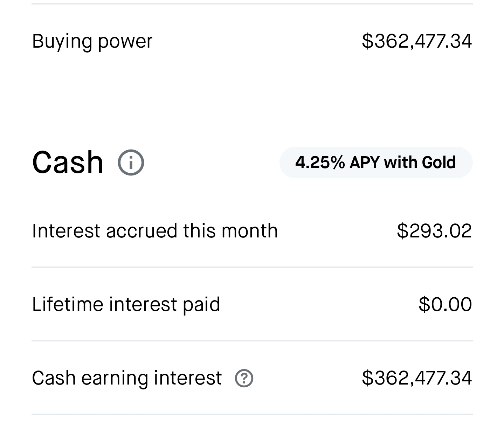
Task: Open the Lifetime interest paid label
Action: point(126,304)
